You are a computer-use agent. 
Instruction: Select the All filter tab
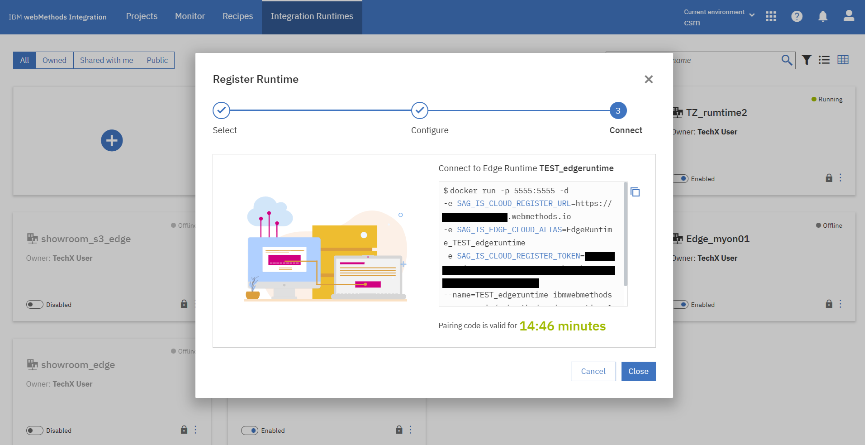point(24,60)
